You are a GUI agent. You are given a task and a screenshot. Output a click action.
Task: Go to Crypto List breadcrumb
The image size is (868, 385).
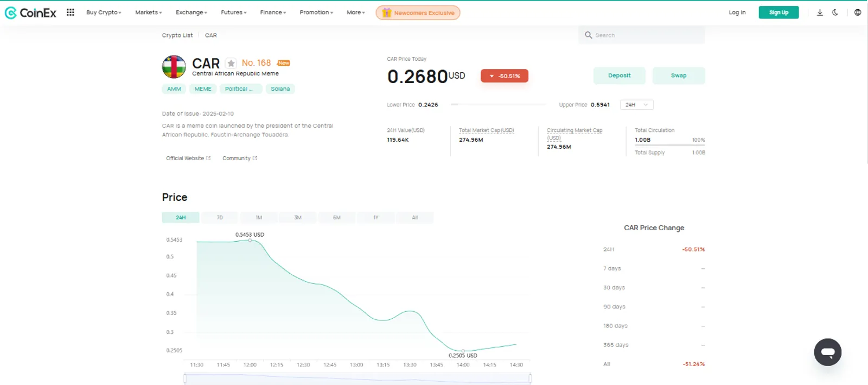(x=177, y=35)
